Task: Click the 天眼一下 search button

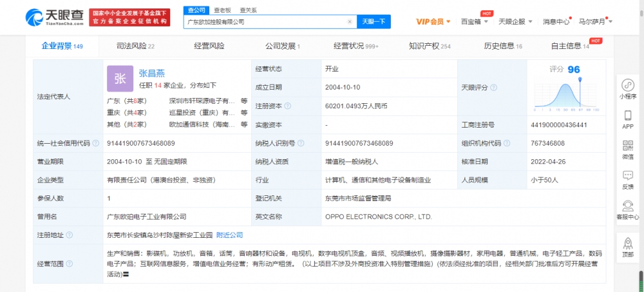Action: [x=373, y=21]
